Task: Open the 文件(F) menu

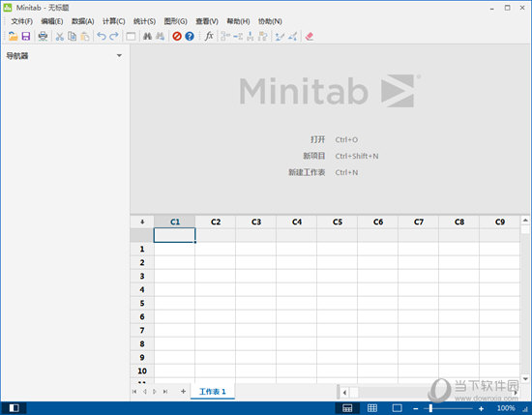Action: 21,21
